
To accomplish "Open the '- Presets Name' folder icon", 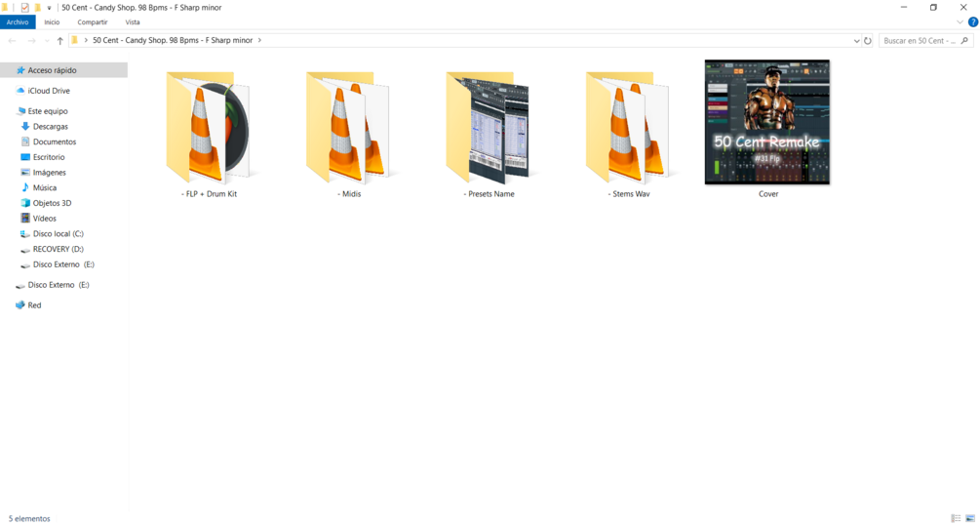I will coord(489,127).
